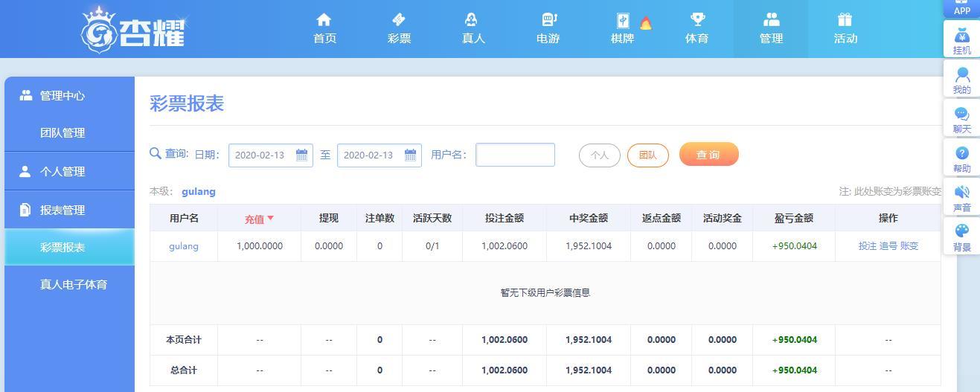The height and width of the screenshot is (392, 980).
Task: Open the 团队管理 sidebar item
Action: 63,132
